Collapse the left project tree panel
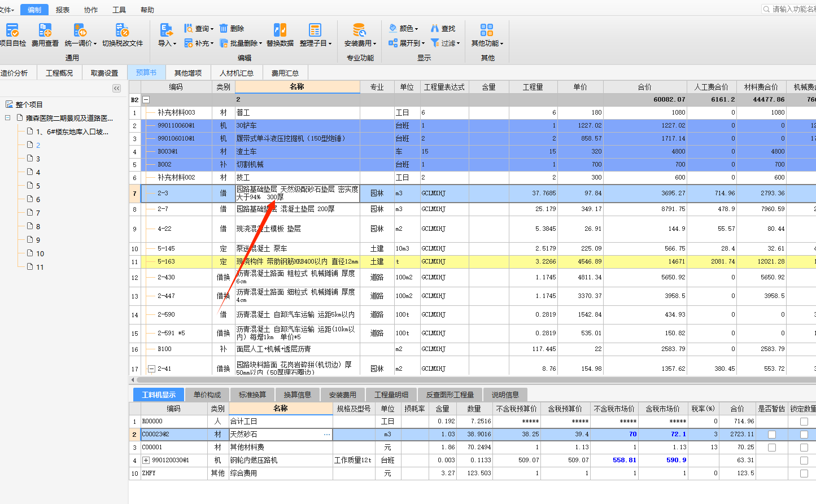816x504 pixels. [116, 88]
